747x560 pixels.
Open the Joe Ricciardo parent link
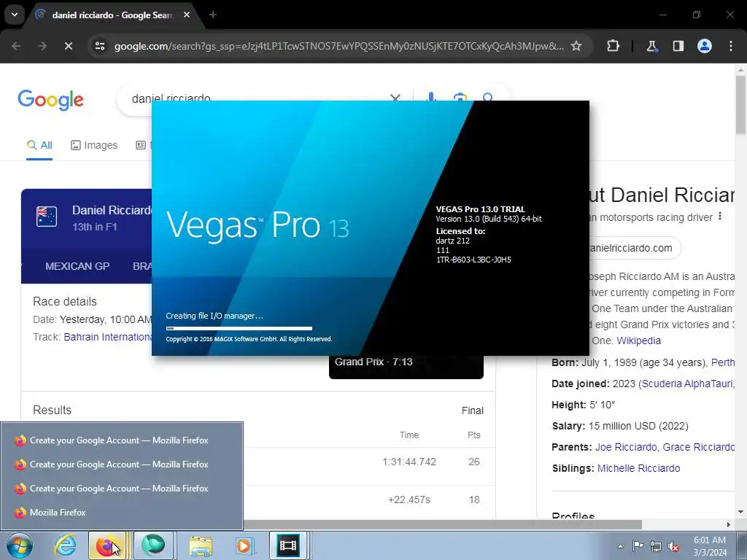click(626, 447)
